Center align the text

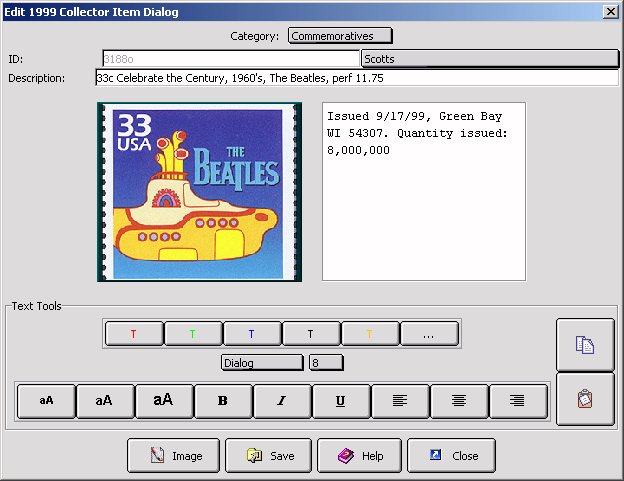click(x=458, y=401)
